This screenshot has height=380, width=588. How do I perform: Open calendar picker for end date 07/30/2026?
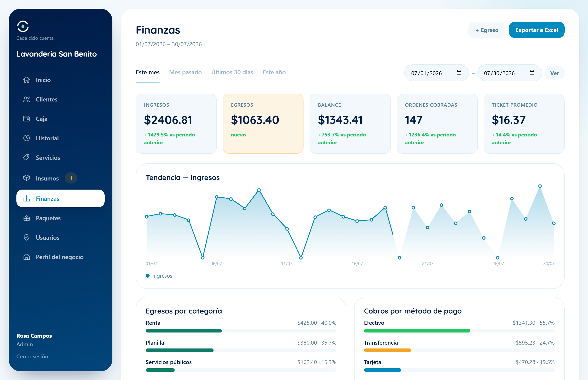tap(532, 73)
